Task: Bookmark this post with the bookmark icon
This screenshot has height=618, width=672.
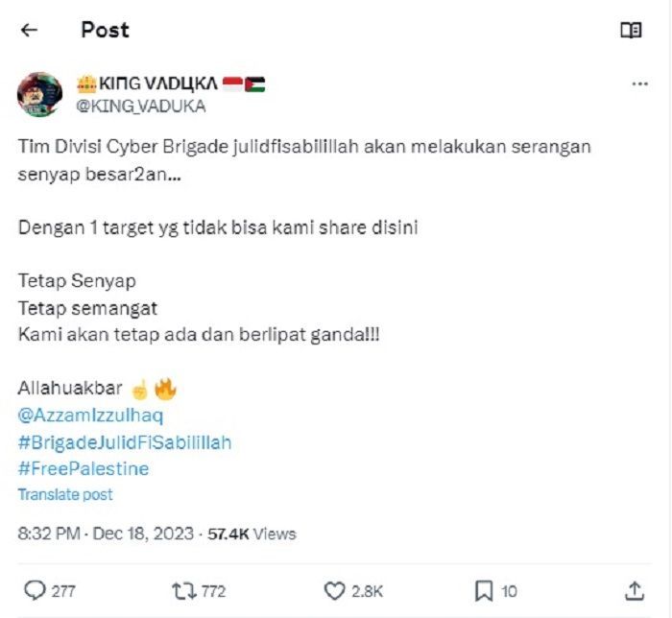Action: tap(484, 591)
